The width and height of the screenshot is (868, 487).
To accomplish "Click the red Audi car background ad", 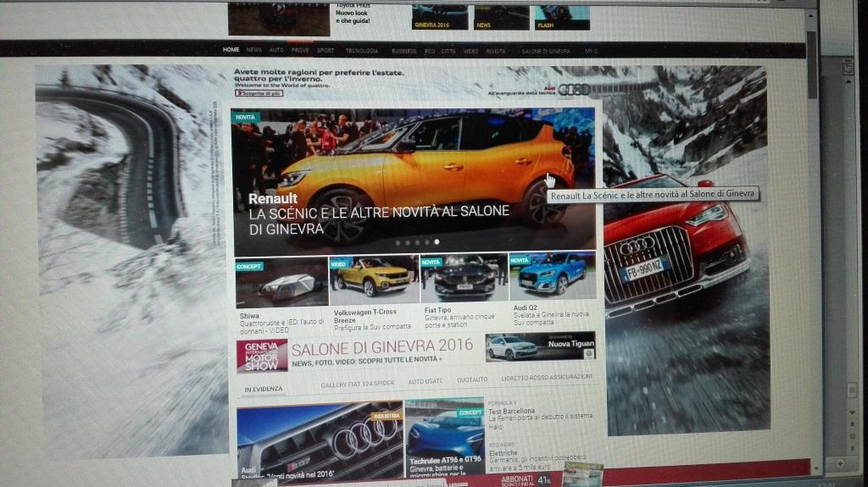I will (687, 249).
